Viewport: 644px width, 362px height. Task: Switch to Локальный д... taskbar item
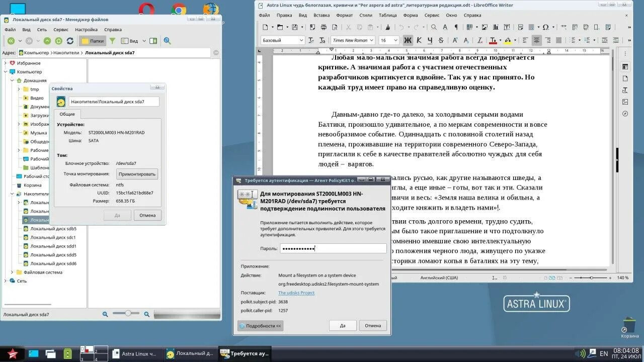pos(190,353)
